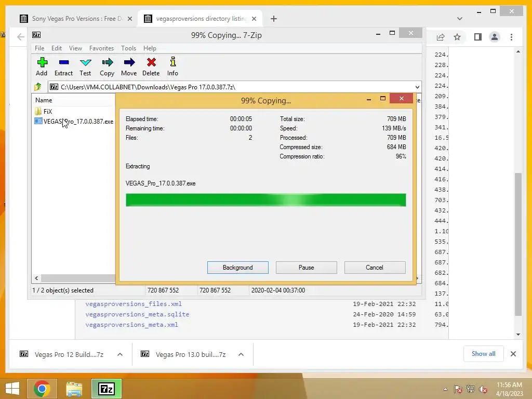Click Chrome back arrow
Screen dimensions: 532x399
click(21, 37)
